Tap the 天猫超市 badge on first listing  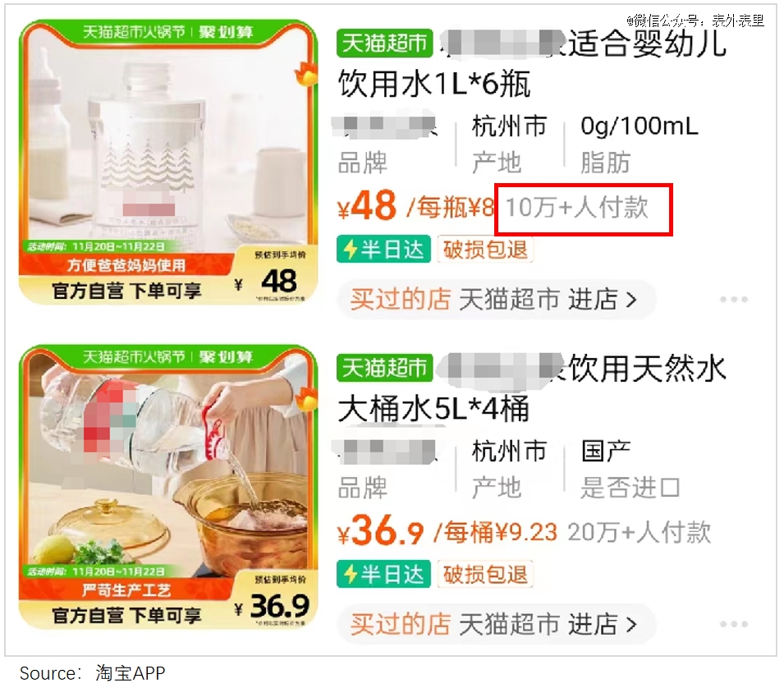[384, 43]
